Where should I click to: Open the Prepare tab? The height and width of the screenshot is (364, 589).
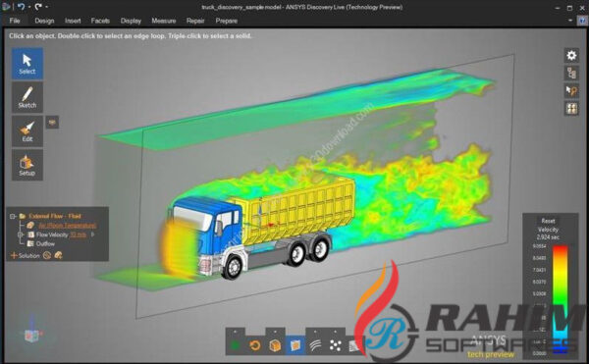(x=226, y=21)
